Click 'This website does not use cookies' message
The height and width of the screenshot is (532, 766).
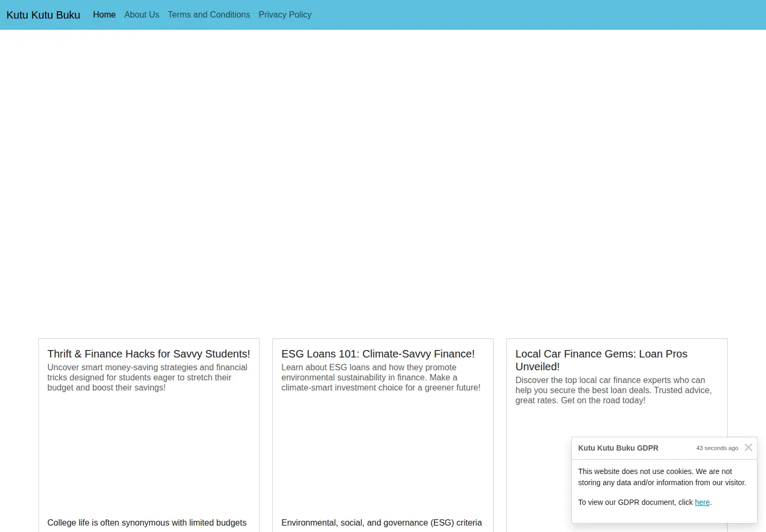(x=662, y=477)
